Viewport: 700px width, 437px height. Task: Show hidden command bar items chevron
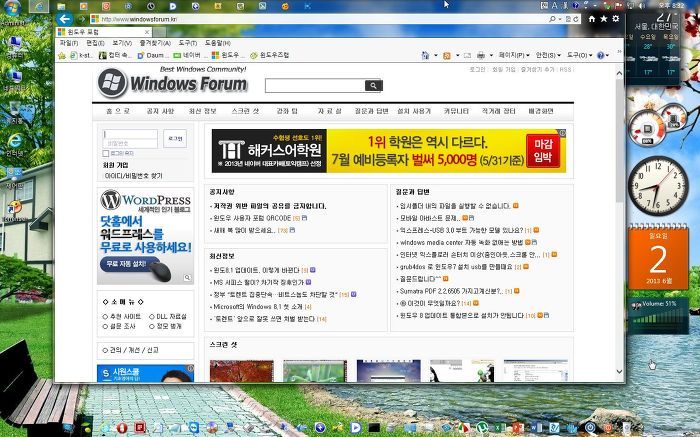(x=619, y=52)
